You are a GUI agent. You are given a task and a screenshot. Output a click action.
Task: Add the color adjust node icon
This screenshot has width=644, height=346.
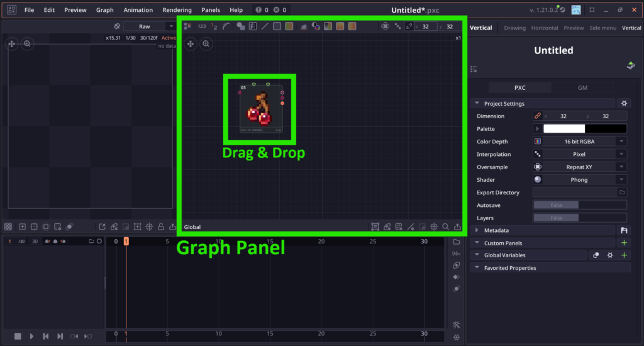pos(316,26)
